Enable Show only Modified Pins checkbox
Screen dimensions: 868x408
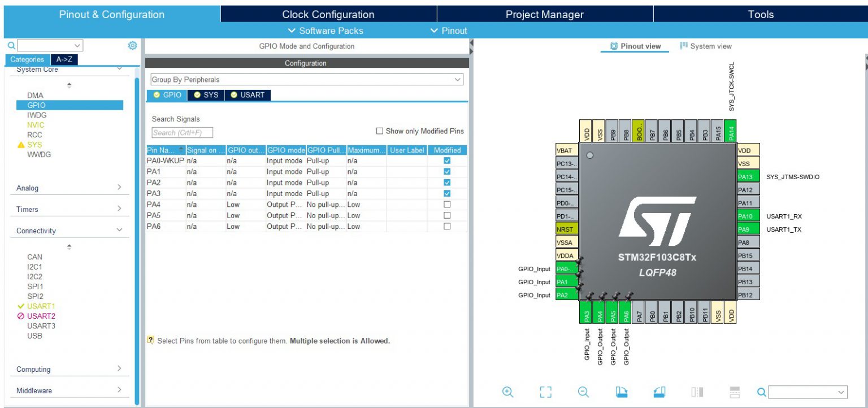tap(380, 131)
